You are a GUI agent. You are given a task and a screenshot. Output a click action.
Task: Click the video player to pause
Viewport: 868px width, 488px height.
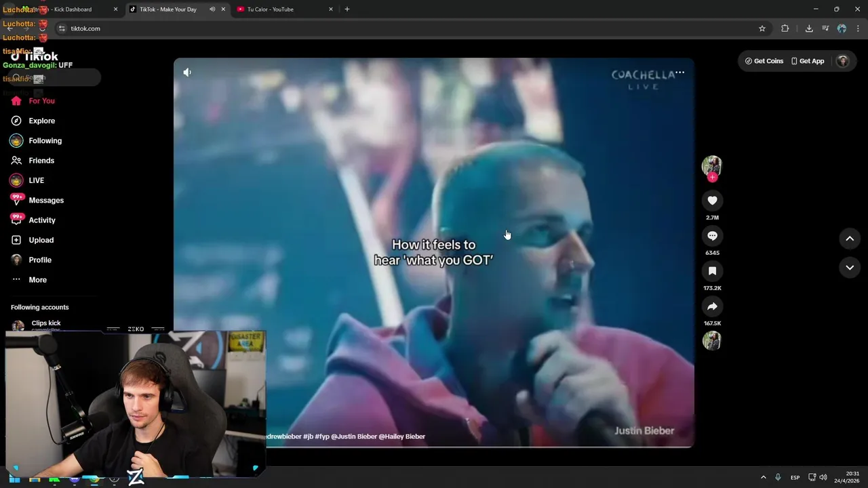[x=434, y=252]
